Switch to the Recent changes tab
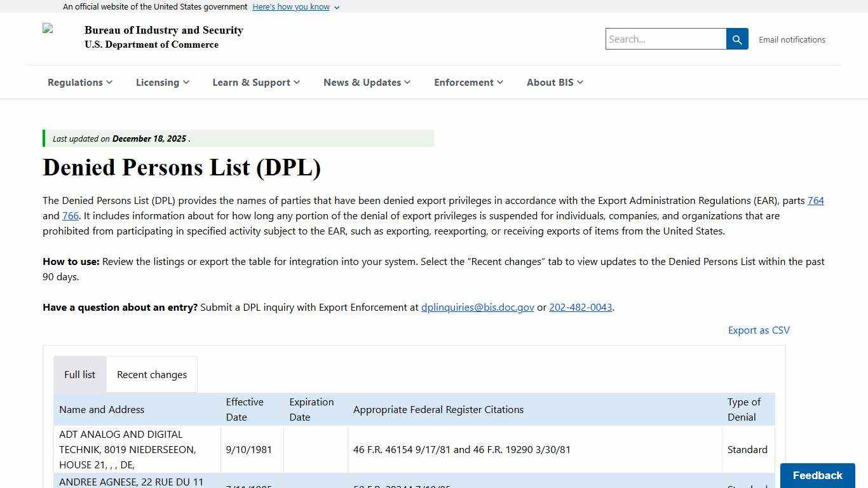This screenshot has height=488, width=868. pyautogui.click(x=151, y=374)
